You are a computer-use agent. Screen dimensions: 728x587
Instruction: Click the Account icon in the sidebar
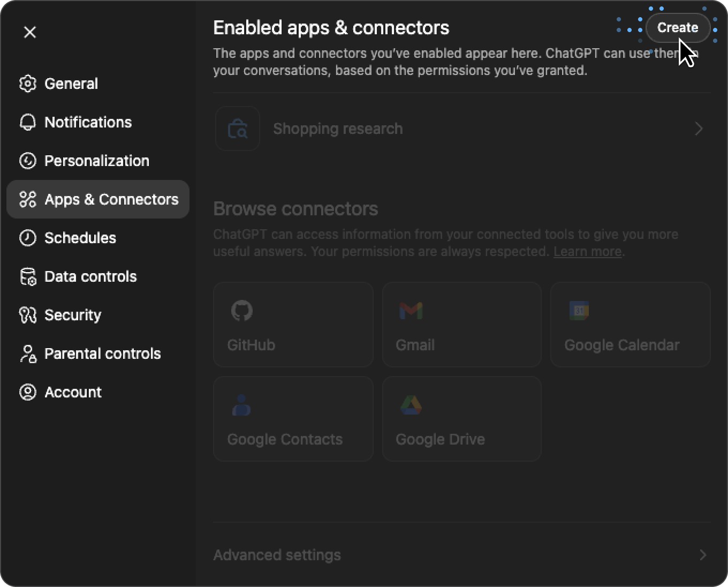pos(28,392)
